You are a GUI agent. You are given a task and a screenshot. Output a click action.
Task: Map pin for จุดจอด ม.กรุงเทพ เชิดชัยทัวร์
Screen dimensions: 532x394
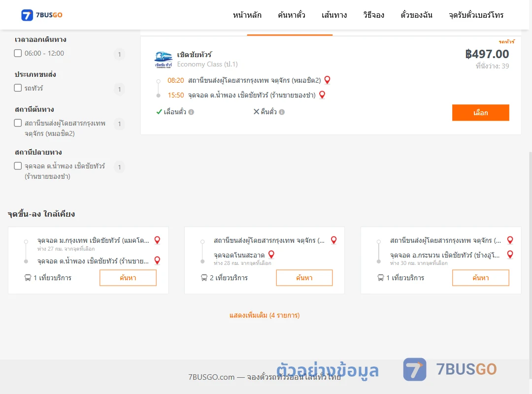157,240
